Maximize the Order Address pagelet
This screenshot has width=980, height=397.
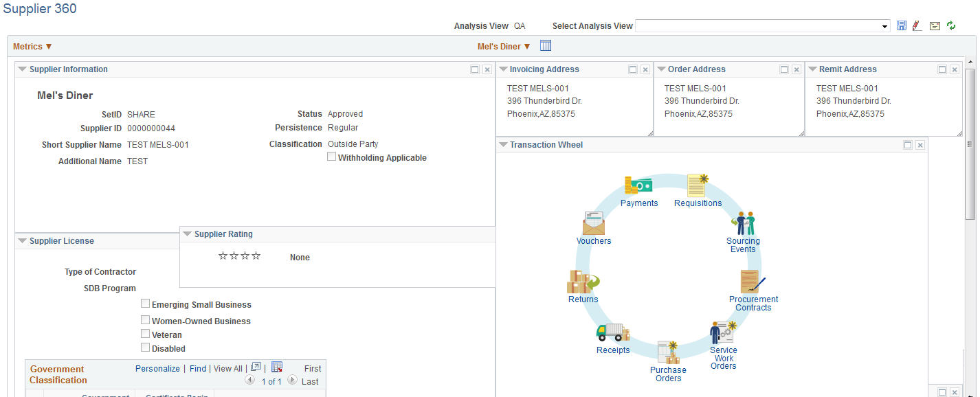784,69
